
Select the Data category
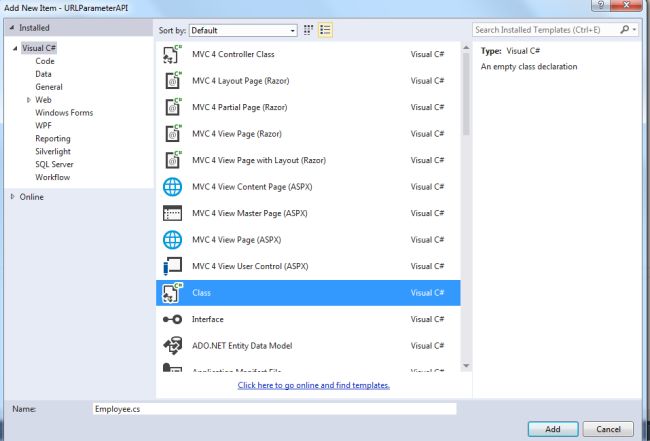[44, 74]
